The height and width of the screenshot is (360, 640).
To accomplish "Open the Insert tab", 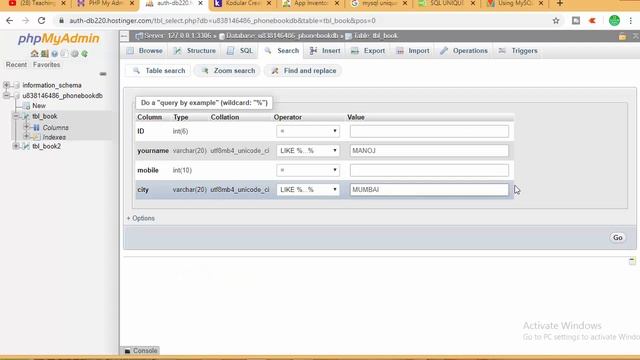I will [325, 51].
